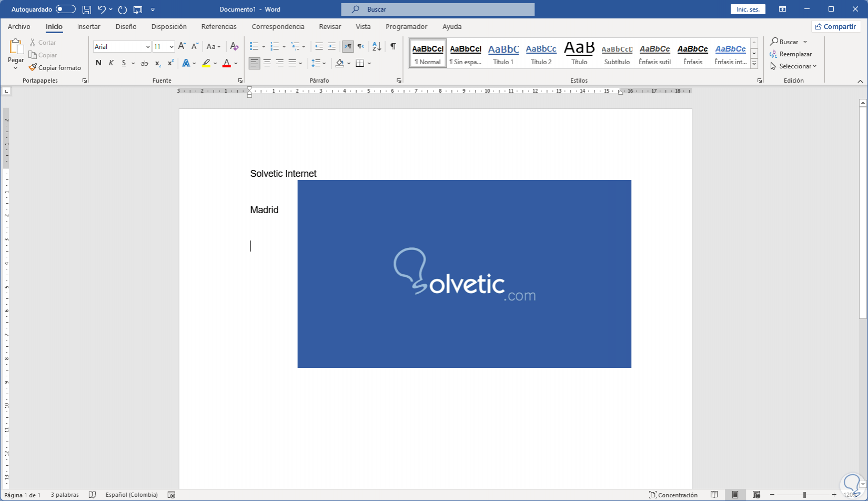Open the Arial font name dropdown
This screenshot has height=501, width=868.
click(147, 47)
